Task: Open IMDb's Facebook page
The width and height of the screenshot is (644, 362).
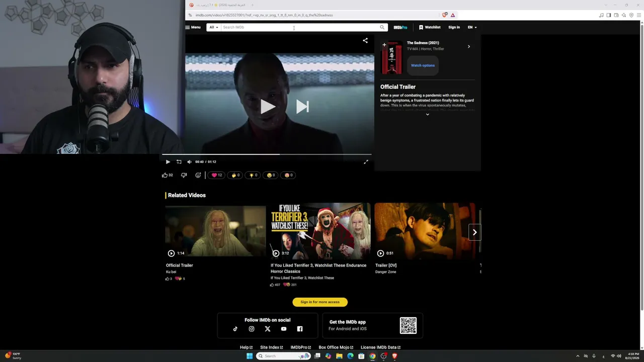Action: click(x=300, y=329)
